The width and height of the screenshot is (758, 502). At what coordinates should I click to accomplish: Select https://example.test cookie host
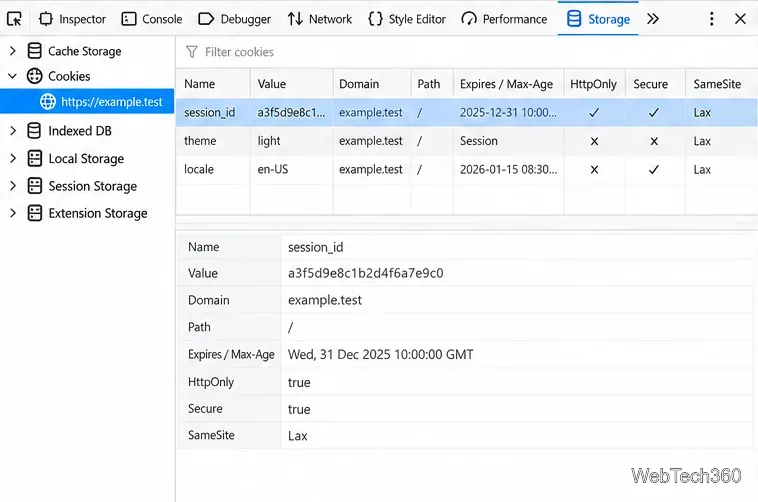87,102
